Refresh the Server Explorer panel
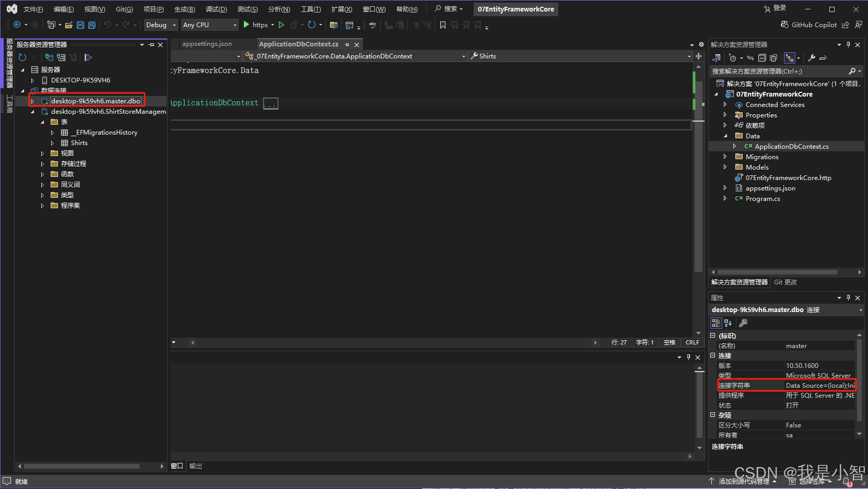Viewport: 868px width, 489px height. tap(22, 57)
